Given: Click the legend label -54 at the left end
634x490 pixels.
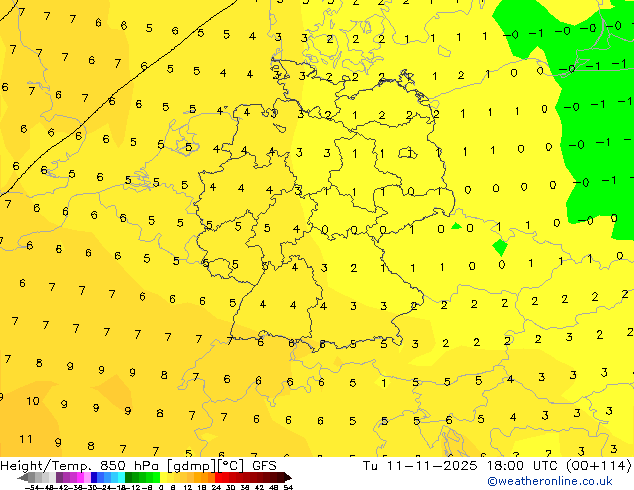Looking at the screenshot, I should (32, 488).
